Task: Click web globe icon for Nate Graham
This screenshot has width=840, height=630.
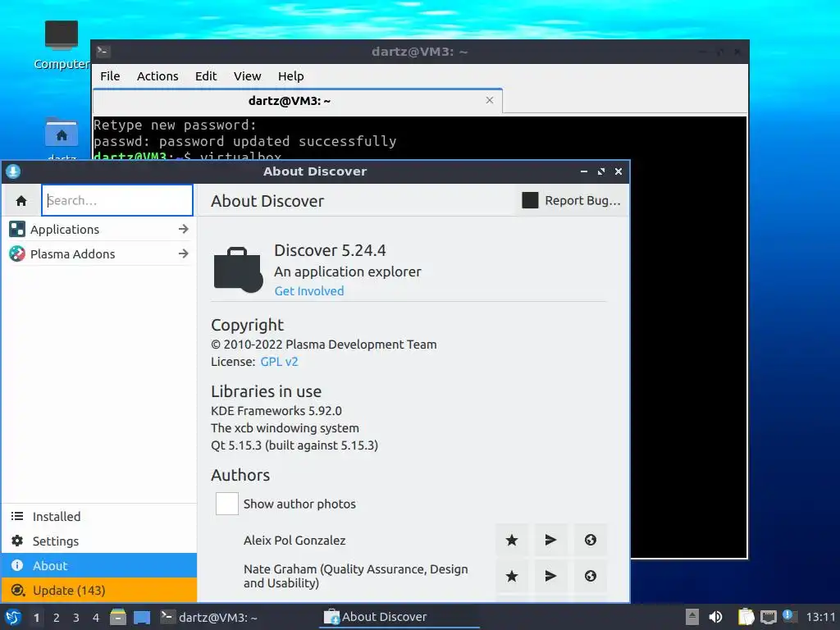Action: click(x=591, y=576)
